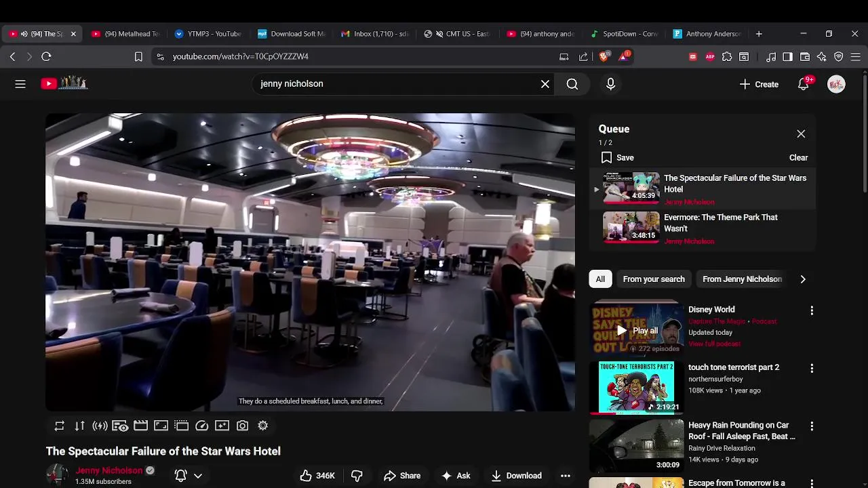Download the video
This screenshot has width=868, height=488.
(517, 476)
